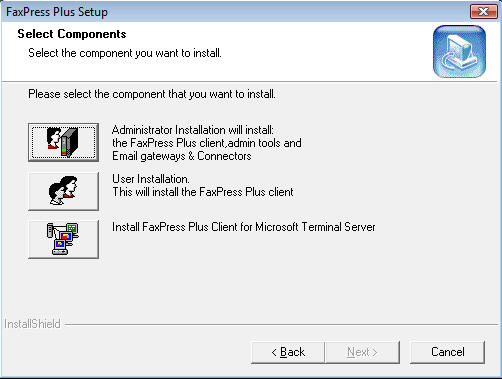Click the grayed-out Next button
The height and width of the screenshot is (379, 502).
click(x=362, y=352)
